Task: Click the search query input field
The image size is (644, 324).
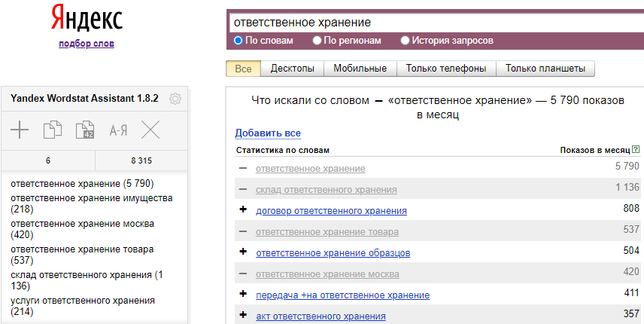Action: coord(436,22)
